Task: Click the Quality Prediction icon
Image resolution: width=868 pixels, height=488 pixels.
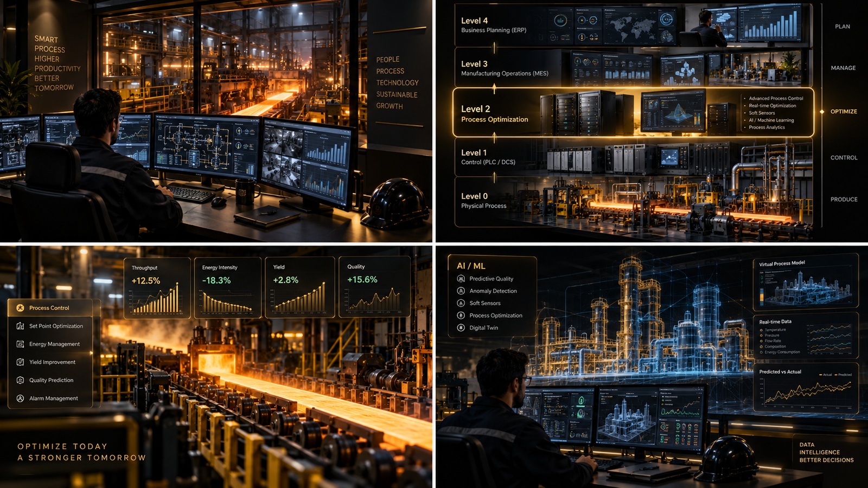Action: click(20, 380)
